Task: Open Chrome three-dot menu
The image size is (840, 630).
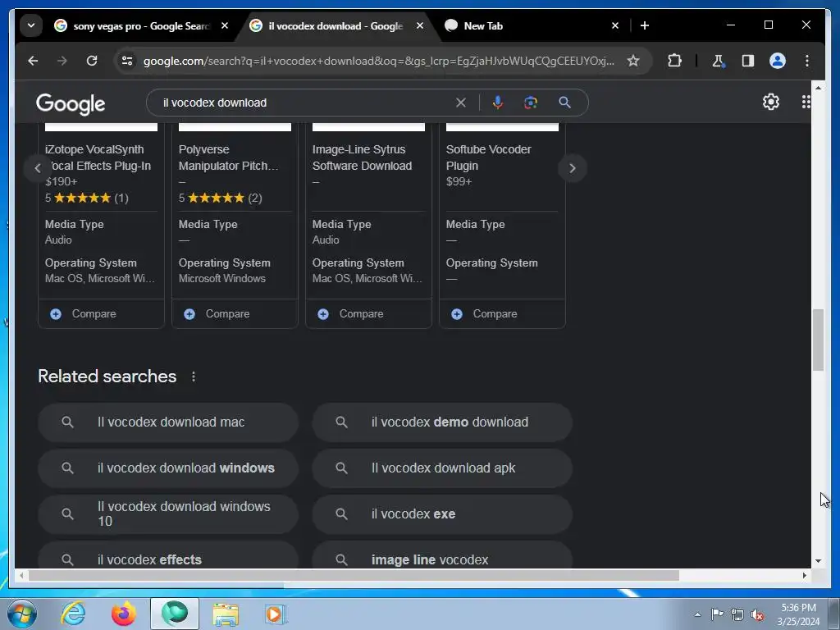Action: click(807, 61)
